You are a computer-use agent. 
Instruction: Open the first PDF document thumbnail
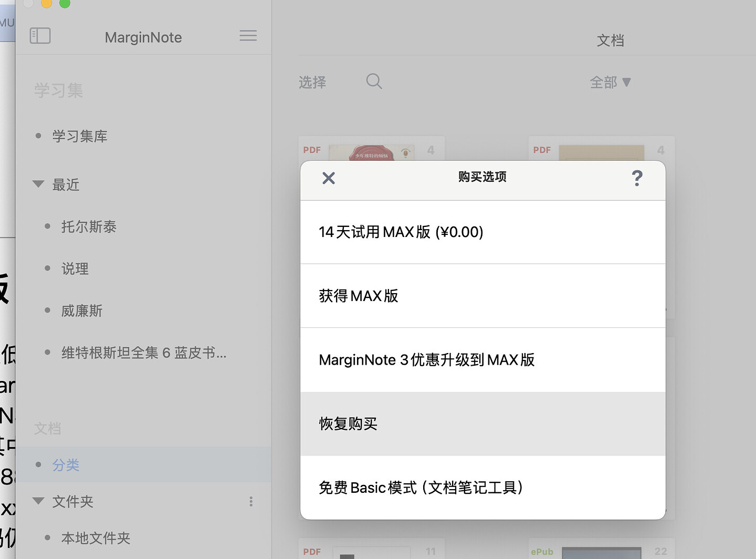pos(372,149)
